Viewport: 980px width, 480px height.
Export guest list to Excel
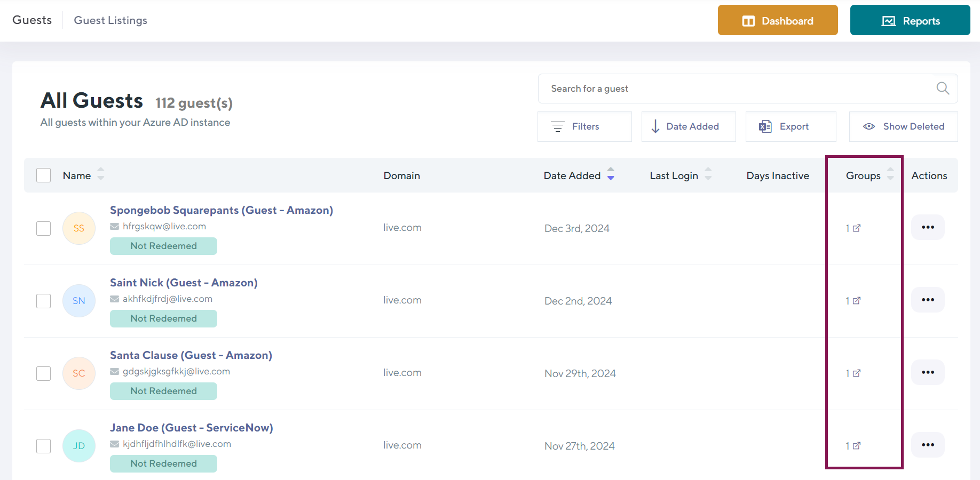[x=791, y=126]
